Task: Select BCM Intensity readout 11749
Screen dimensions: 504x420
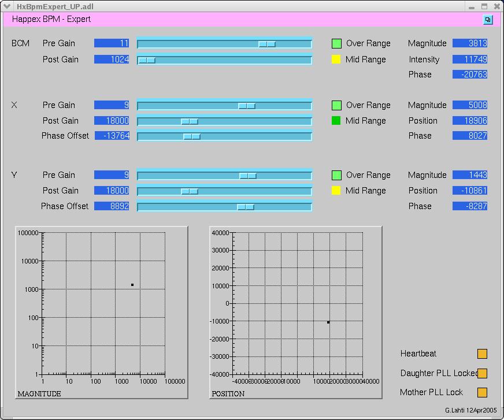Action: click(470, 60)
